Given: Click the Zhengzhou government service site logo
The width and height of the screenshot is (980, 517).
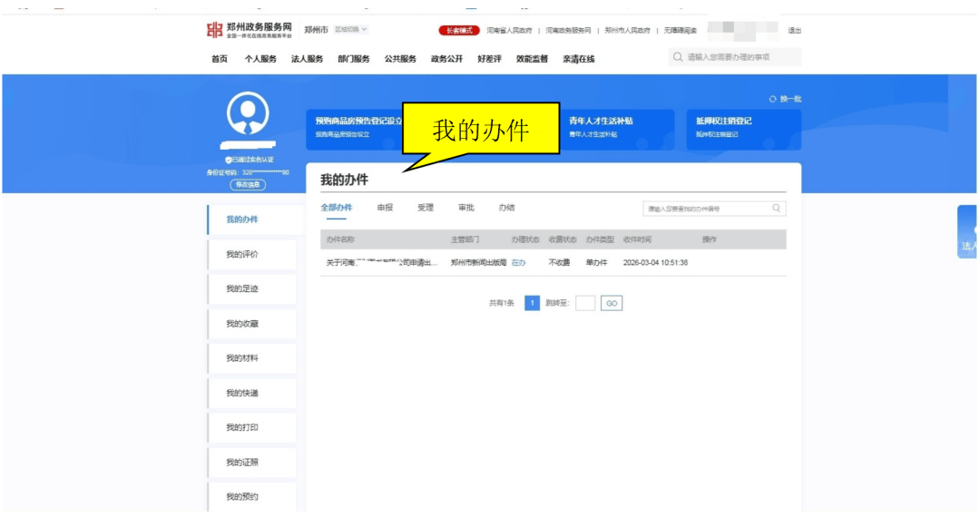Looking at the screenshot, I should tap(250, 30).
